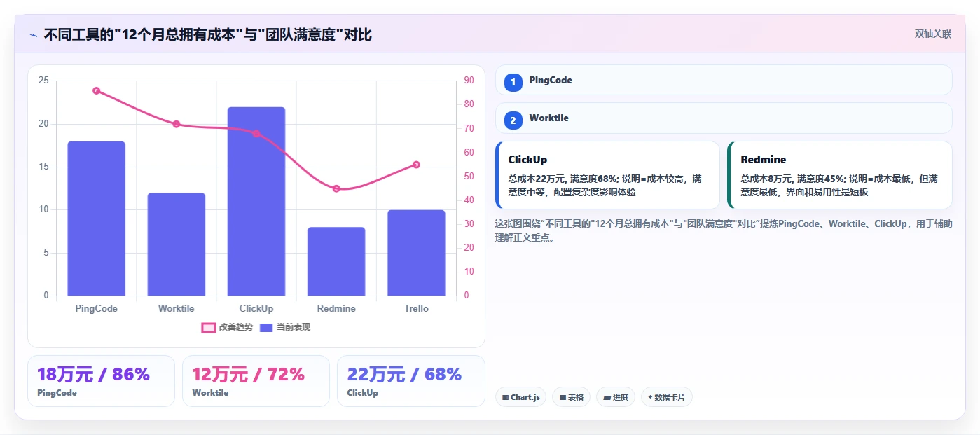Click the 25 left axis value
This screenshot has width=980, height=435.
pyautogui.click(x=43, y=81)
